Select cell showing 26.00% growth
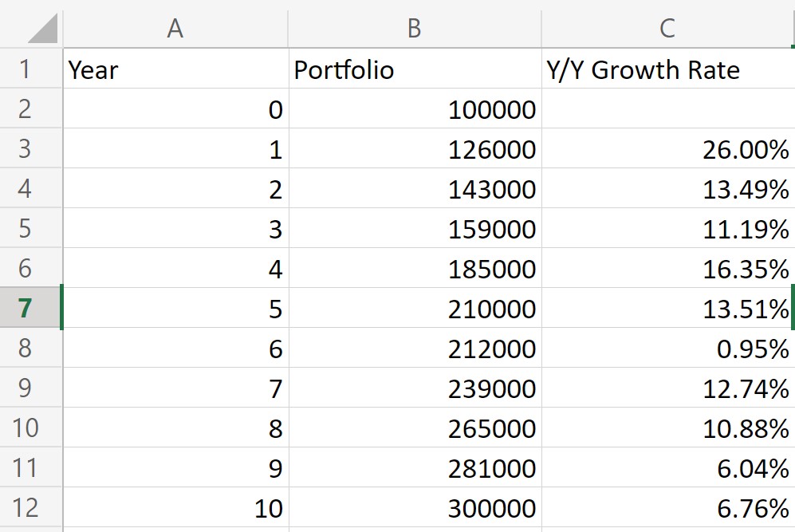This screenshot has height=532, width=795. click(x=667, y=148)
